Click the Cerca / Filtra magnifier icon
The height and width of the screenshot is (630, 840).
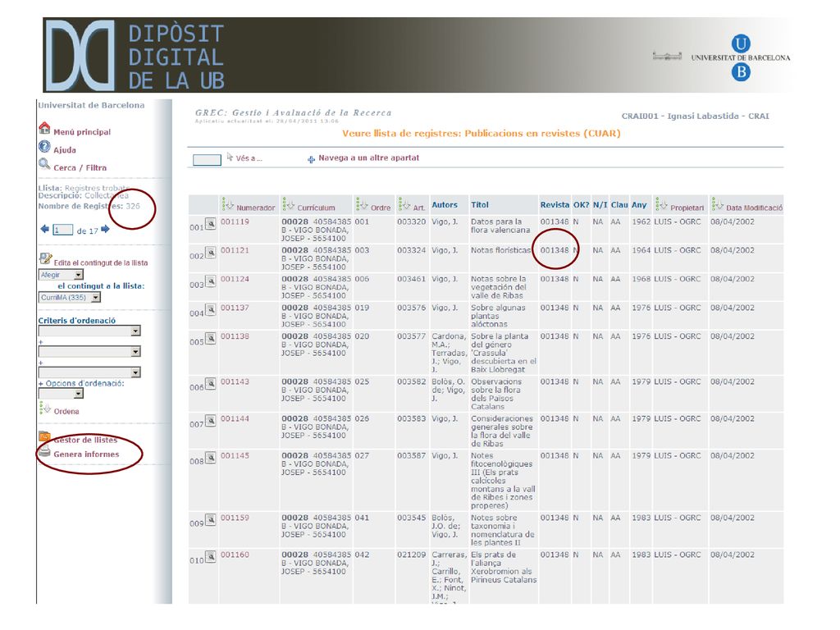click(x=44, y=164)
